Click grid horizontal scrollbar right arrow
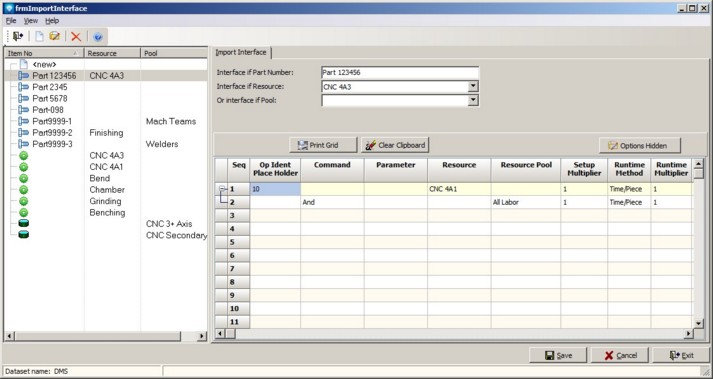The width and height of the screenshot is (713, 379). coord(688,334)
